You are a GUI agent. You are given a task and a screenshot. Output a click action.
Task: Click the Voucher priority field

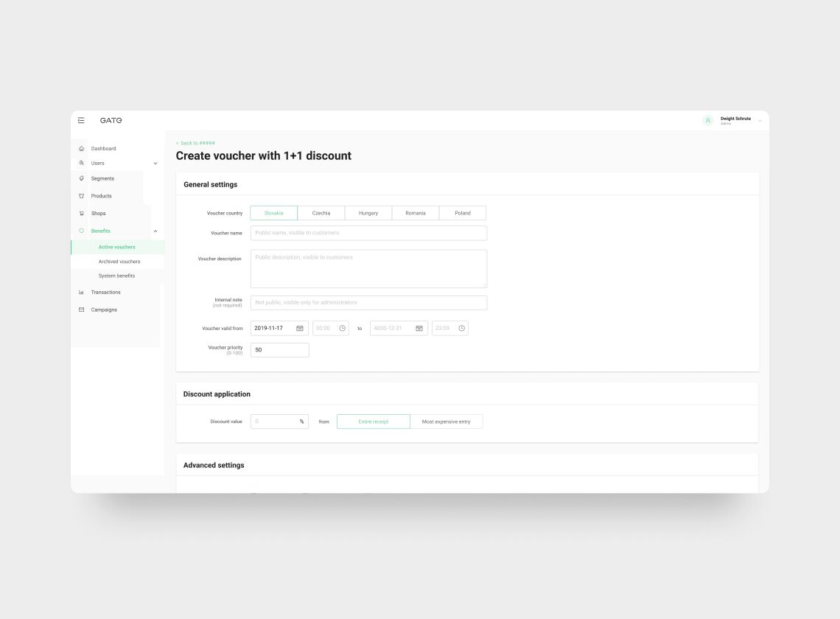click(x=280, y=350)
